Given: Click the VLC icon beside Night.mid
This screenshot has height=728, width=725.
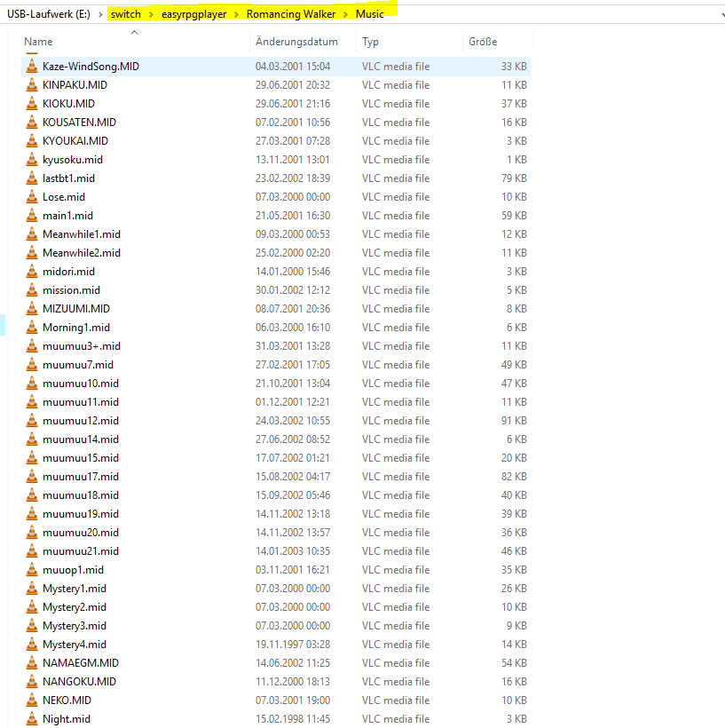Looking at the screenshot, I should [x=32, y=718].
